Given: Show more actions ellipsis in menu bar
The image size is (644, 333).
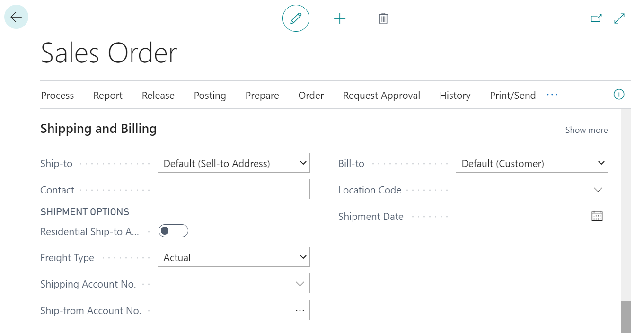Looking at the screenshot, I should pos(552,95).
